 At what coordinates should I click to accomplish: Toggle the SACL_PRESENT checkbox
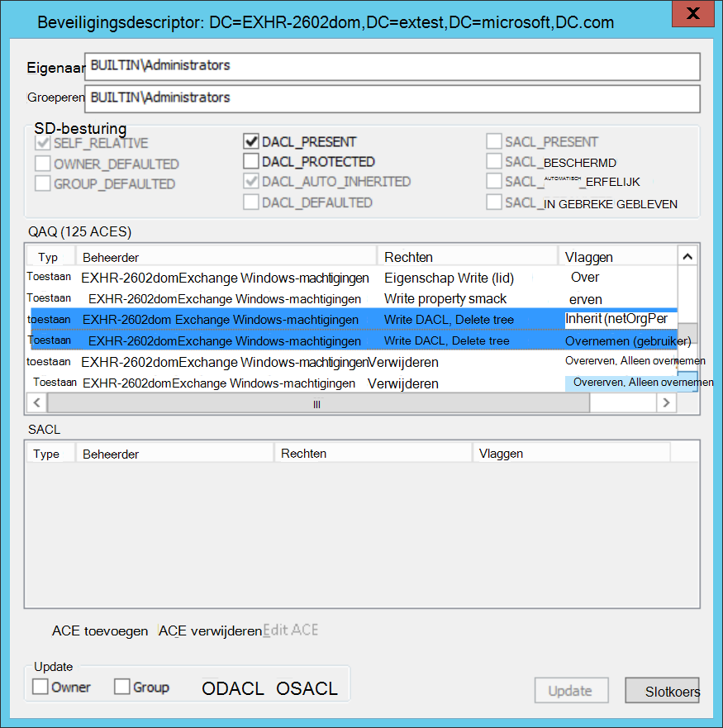click(x=494, y=141)
